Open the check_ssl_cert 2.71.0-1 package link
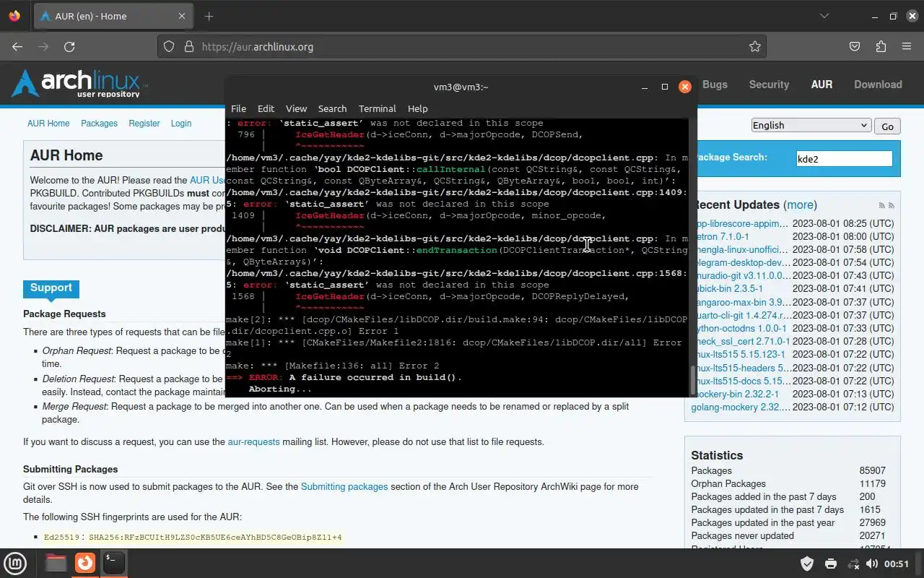 coord(743,341)
